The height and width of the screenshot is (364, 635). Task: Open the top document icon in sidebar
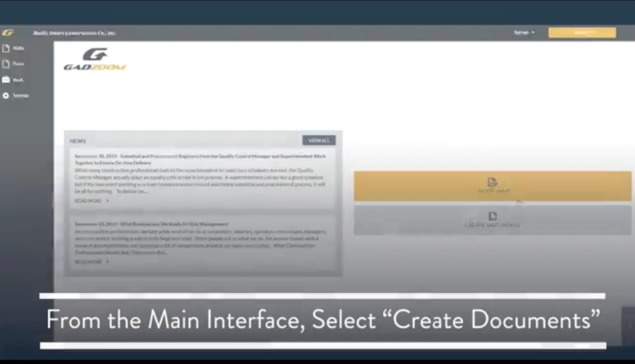(x=6, y=48)
